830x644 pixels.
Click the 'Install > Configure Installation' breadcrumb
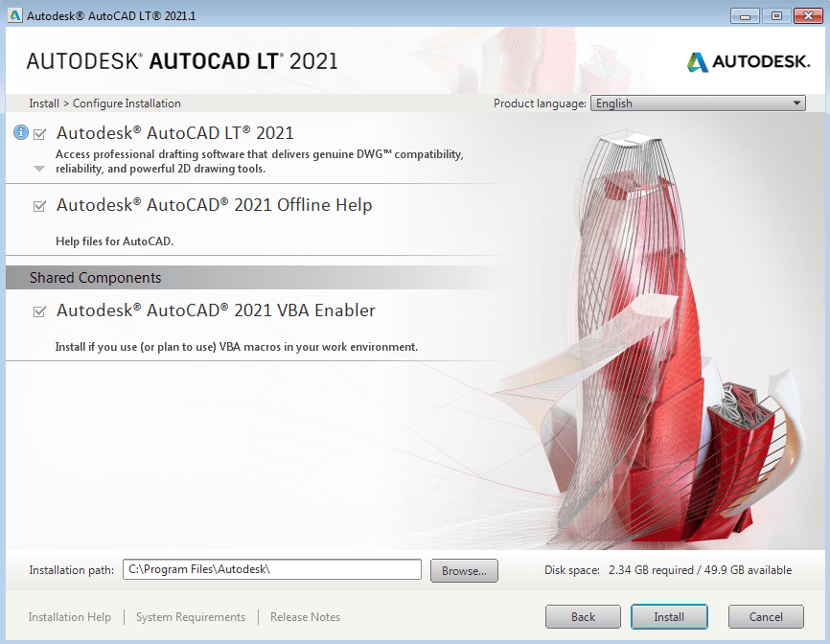point(104,103)
